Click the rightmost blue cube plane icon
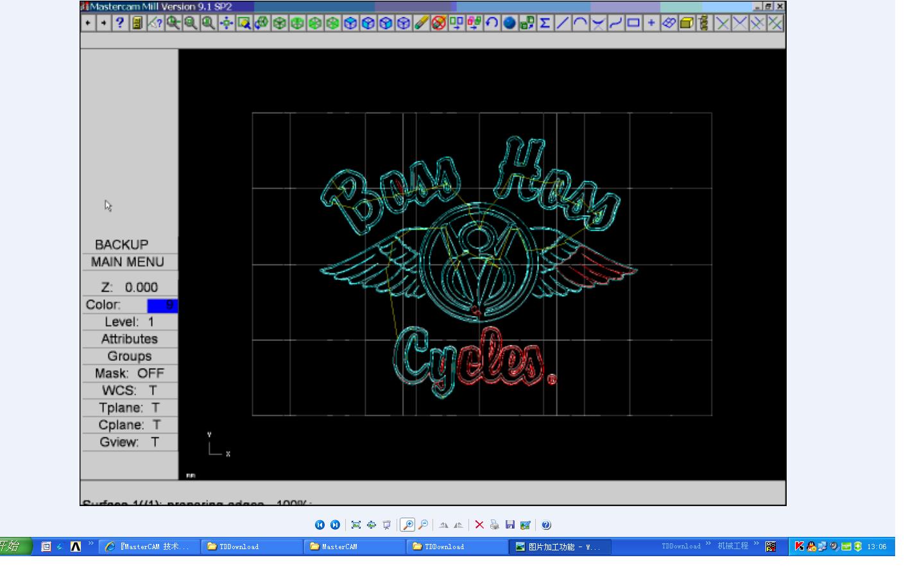The image size is (924, 578). tap(403, 23)
